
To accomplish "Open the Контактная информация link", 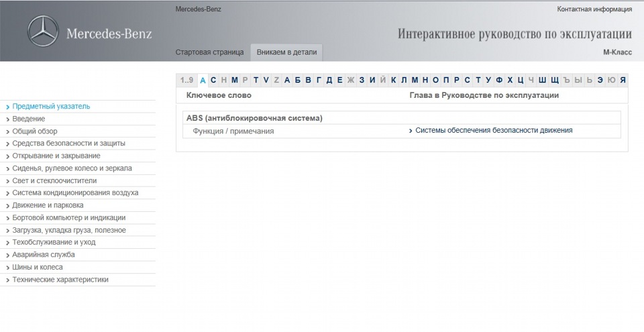I will click(x=594, y=9).
